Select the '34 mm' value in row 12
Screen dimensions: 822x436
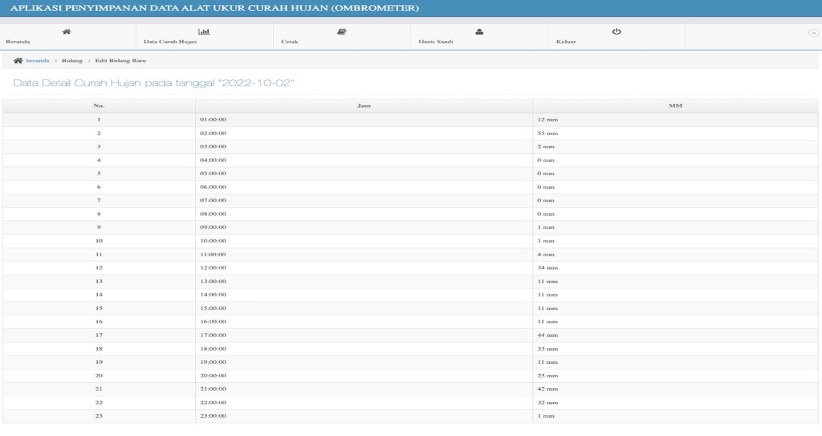(547, 268)
